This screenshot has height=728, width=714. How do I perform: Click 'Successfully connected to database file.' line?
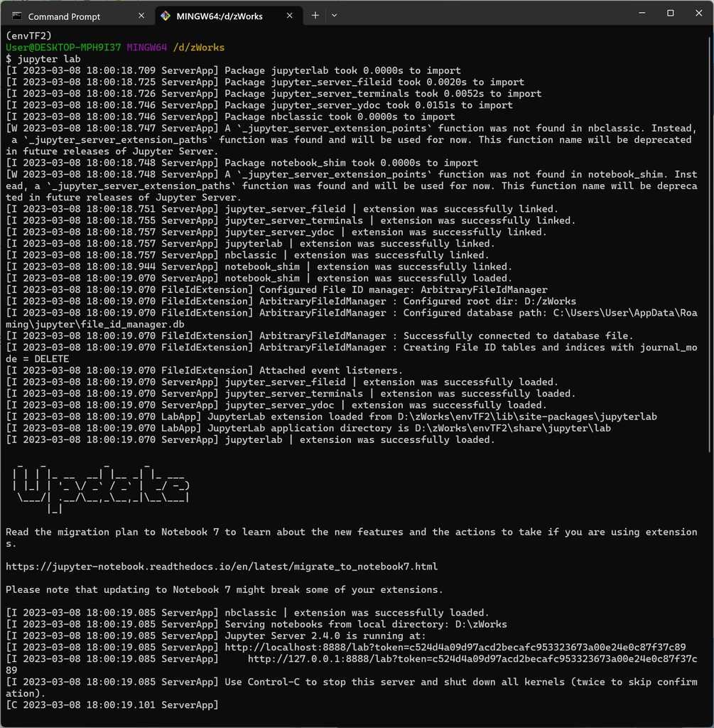(x=320, y=336)
